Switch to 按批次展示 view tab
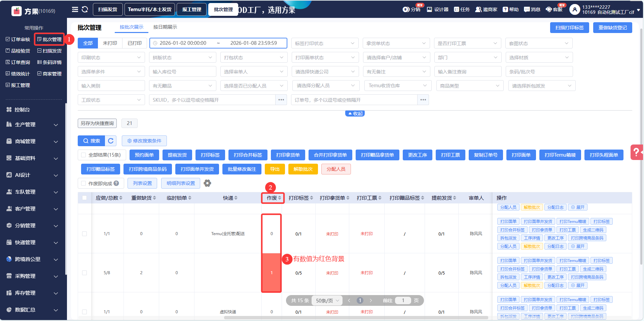Screen dimensions: 644x321 pyautogui.click(x=132, y=27)
